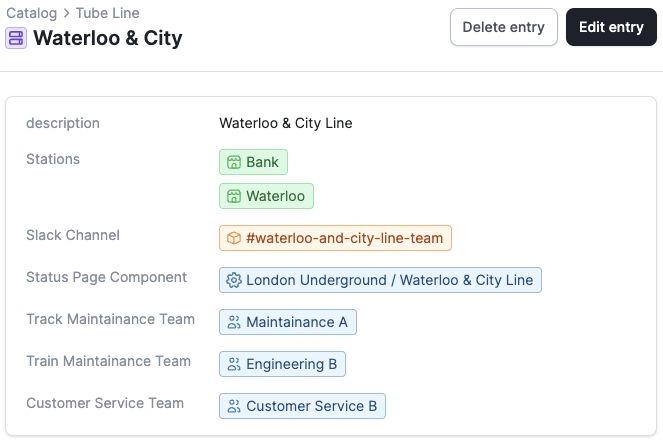Image resolution: width=663 pixels, height=444 pixels.
Task: Click the Tube Line catalog type icon
Action: [17, 39]
